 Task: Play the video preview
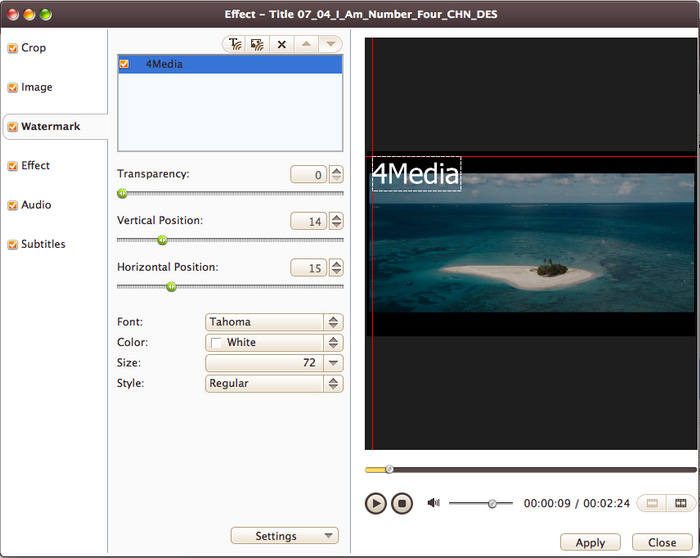click(375, 504)
